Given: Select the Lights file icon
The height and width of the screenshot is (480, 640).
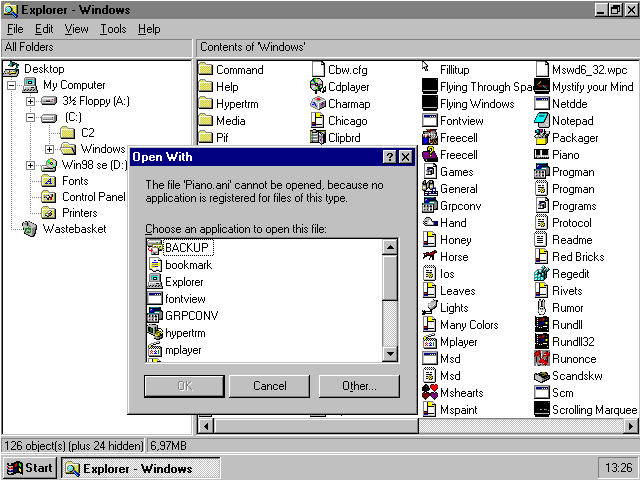Looking at the screenshot, I should (x=429, y=308).
